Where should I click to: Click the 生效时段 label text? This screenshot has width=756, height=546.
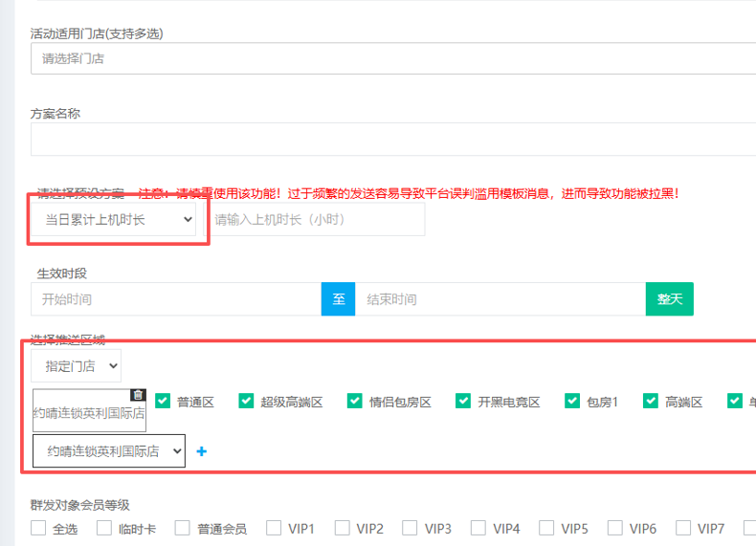click(x=61, y=273)
